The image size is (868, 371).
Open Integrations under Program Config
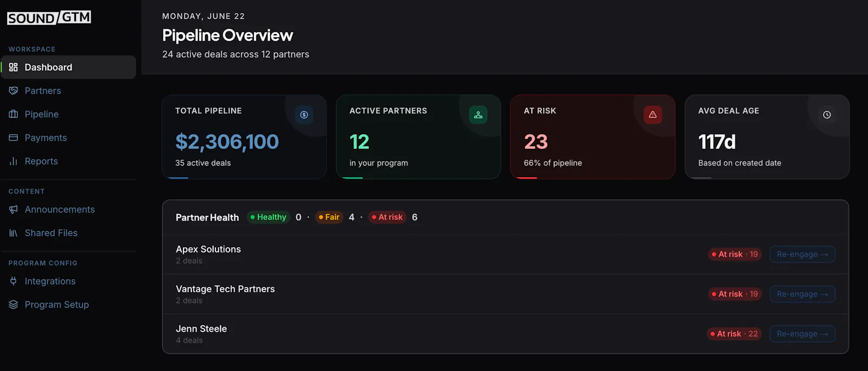(68, 281)
